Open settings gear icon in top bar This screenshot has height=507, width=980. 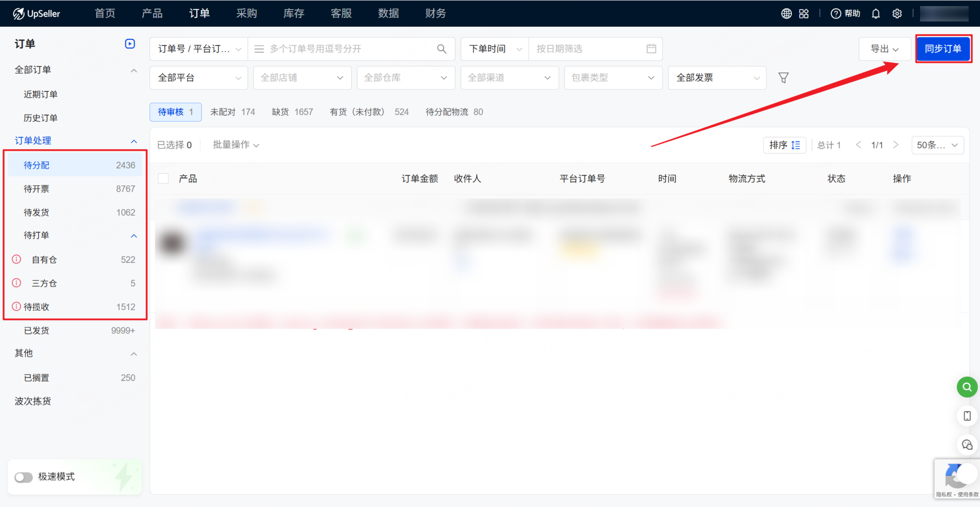[897, 14]
